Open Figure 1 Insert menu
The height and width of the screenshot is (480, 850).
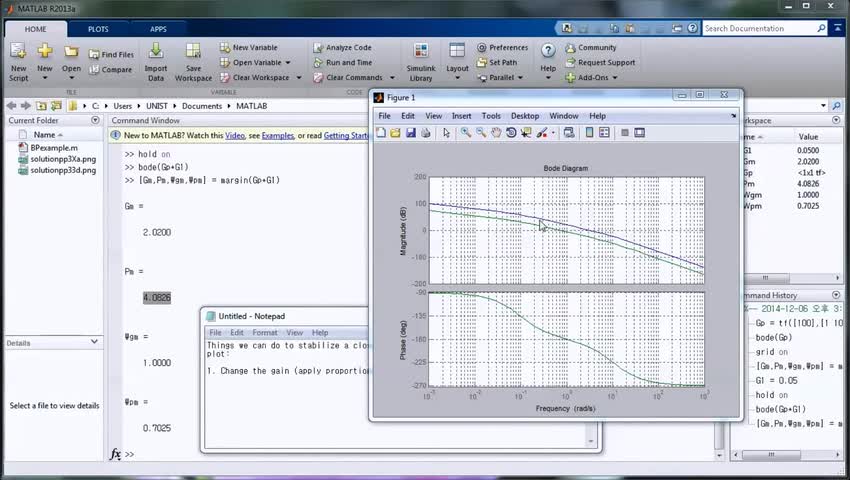[461, 116]
